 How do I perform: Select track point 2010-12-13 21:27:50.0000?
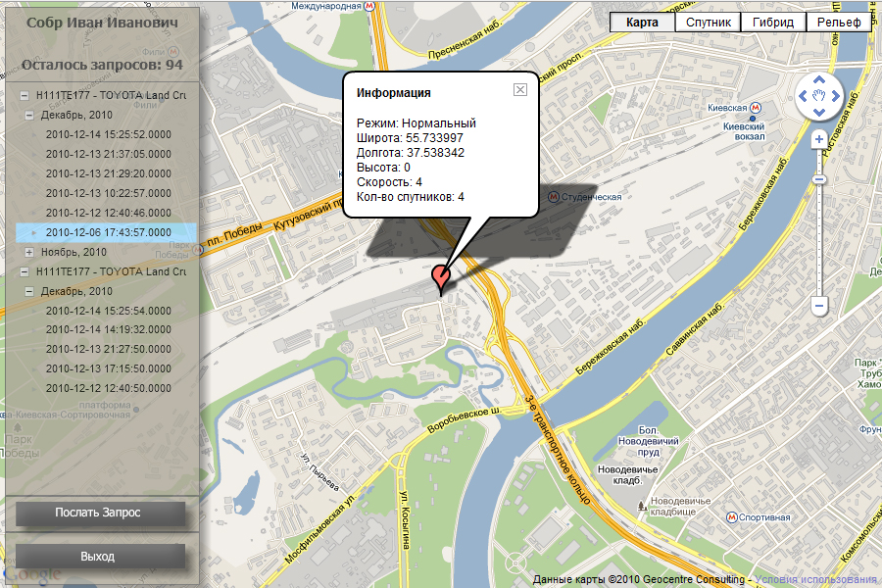(109, 350)
